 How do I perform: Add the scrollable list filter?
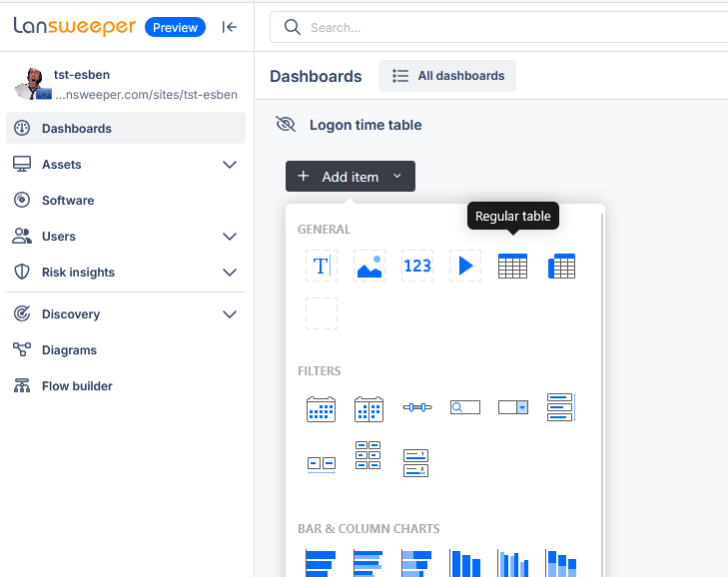point(561,407)
